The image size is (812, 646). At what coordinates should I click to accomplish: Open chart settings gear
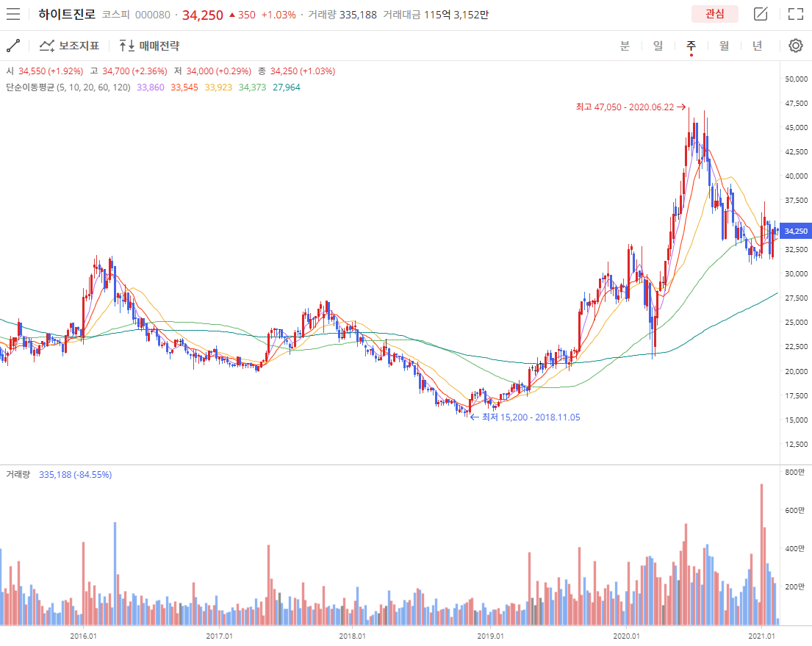[795, 46]
